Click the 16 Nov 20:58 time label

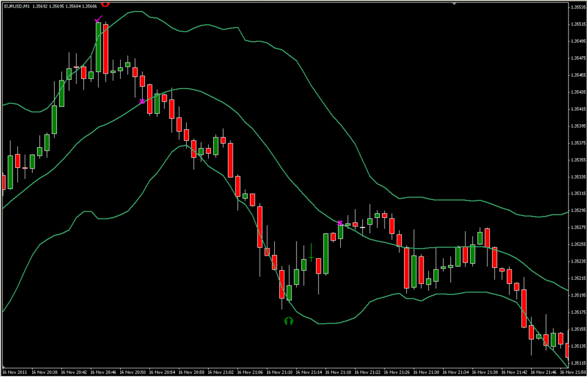tap(191, 373)
